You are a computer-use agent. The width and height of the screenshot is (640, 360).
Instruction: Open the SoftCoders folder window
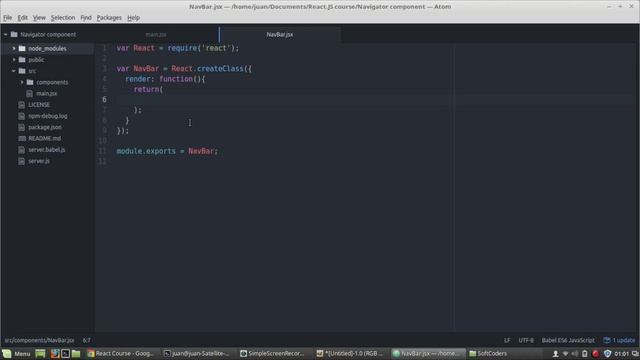point(488,353)
